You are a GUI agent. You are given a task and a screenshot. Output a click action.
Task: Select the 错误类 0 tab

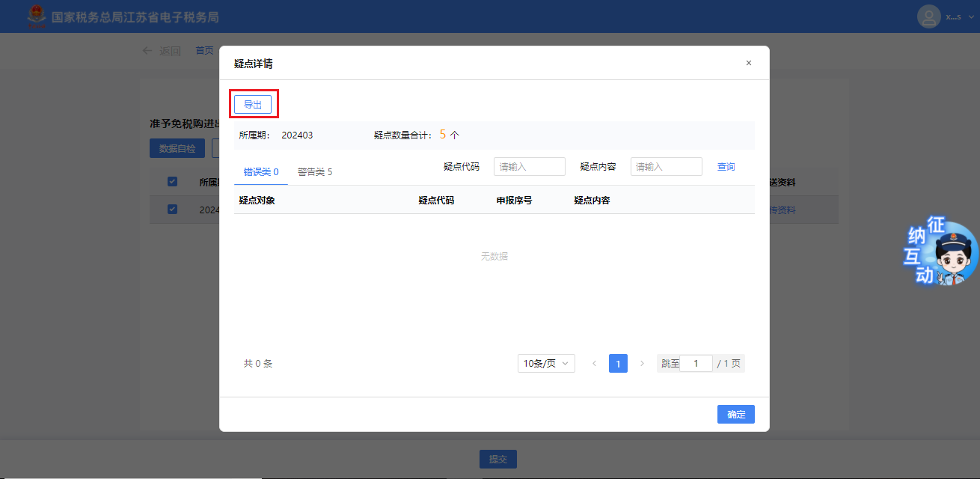point(260,171)
